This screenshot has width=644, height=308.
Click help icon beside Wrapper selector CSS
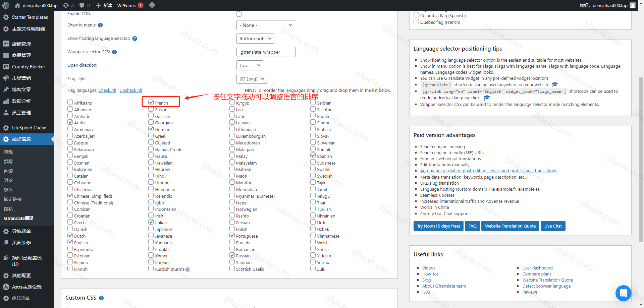click(x=114, y=52)
